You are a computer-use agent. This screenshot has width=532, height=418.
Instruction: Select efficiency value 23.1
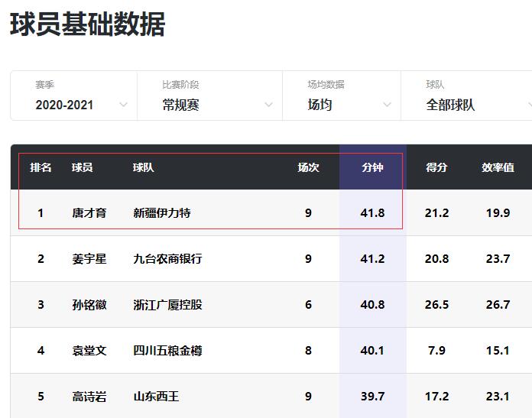point(498,397)
